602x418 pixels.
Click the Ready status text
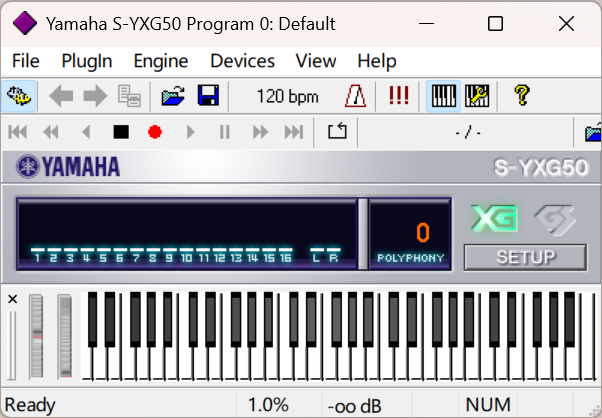30,405
